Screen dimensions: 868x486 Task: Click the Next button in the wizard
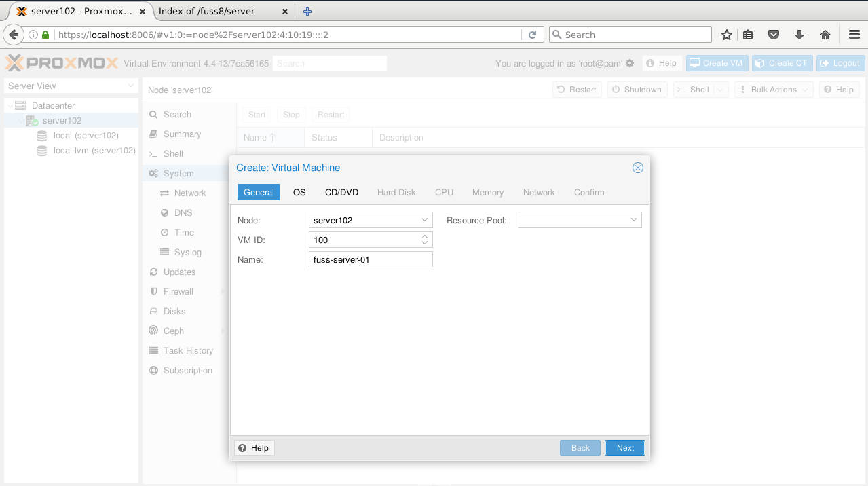tap(625, 448)
